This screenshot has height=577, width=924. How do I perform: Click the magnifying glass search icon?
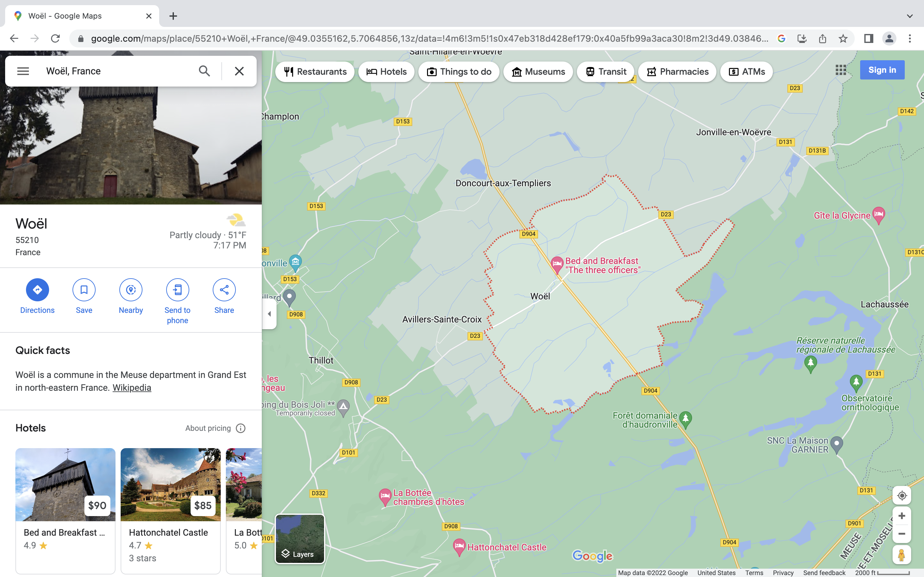coord(204,71)
